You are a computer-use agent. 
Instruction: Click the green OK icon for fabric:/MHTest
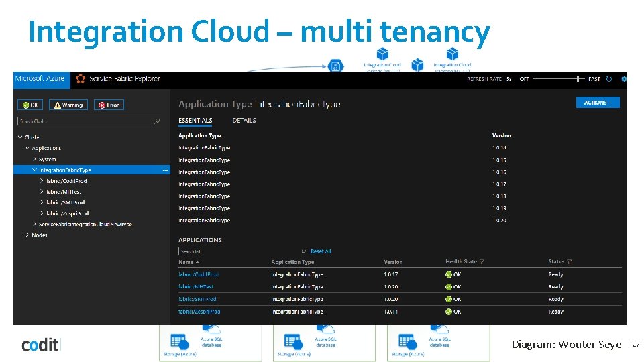click(449, 287)
